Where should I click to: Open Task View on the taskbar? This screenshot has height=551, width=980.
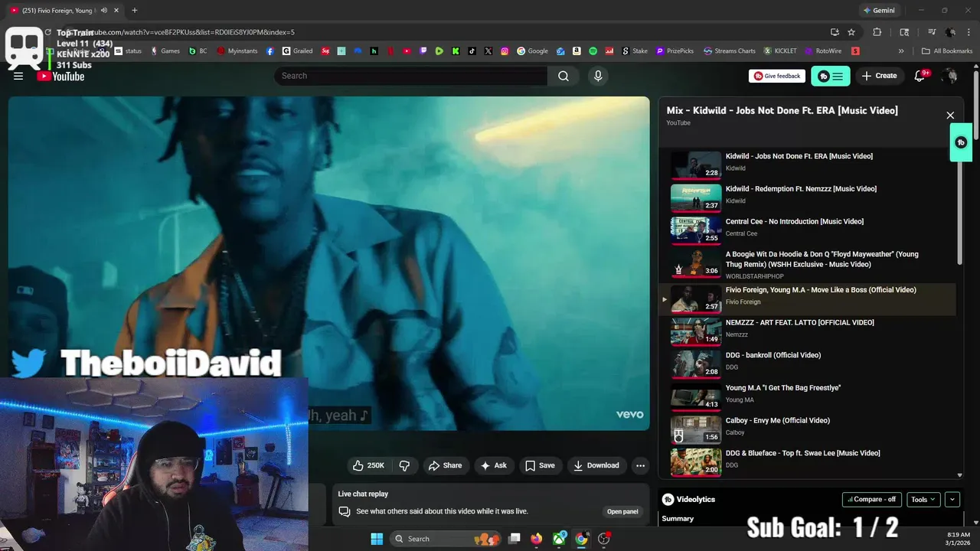514,539
